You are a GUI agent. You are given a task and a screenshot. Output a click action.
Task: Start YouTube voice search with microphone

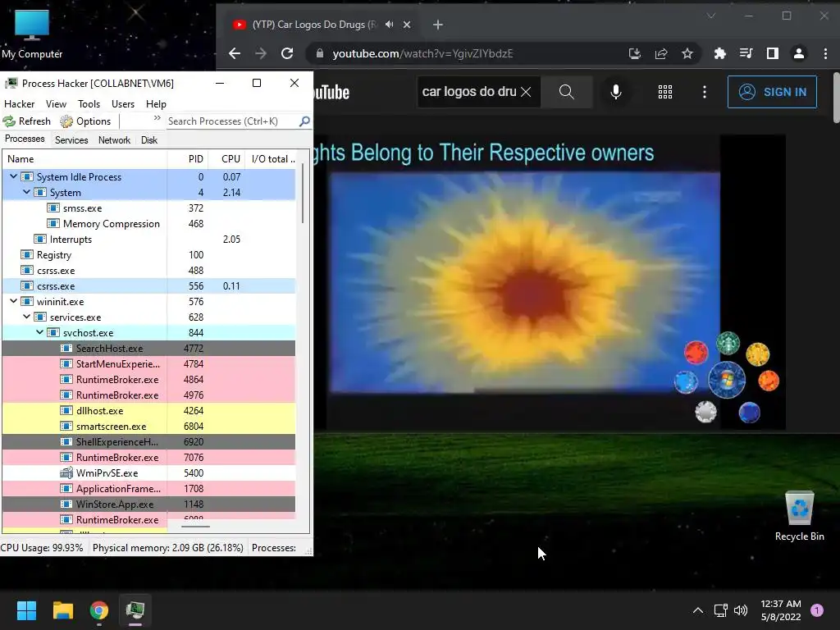click(x=616, y=92)
